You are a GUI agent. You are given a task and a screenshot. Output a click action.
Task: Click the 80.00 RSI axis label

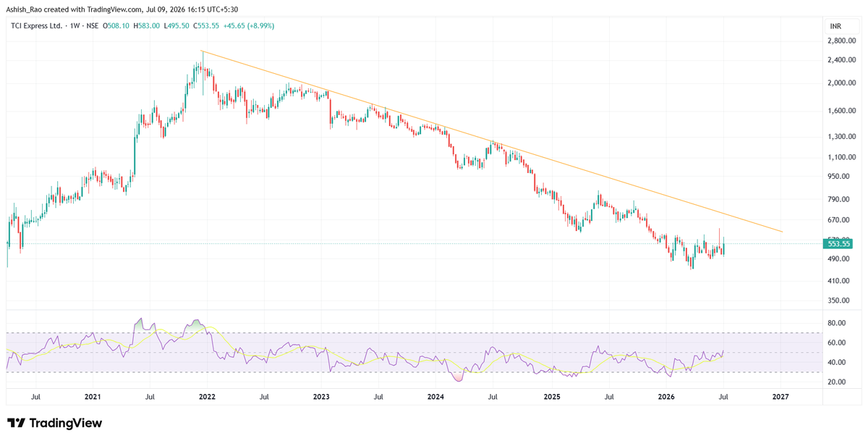[x=837, y=324]
